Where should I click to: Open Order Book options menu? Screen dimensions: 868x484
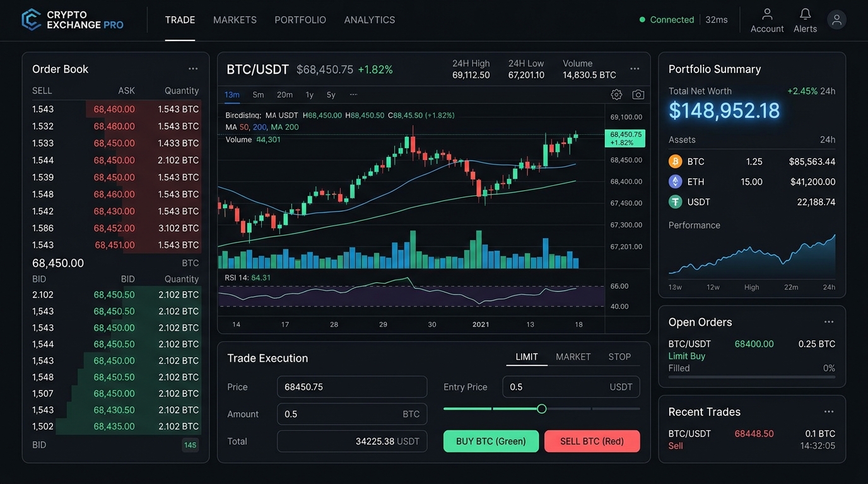tap(193, 69)
